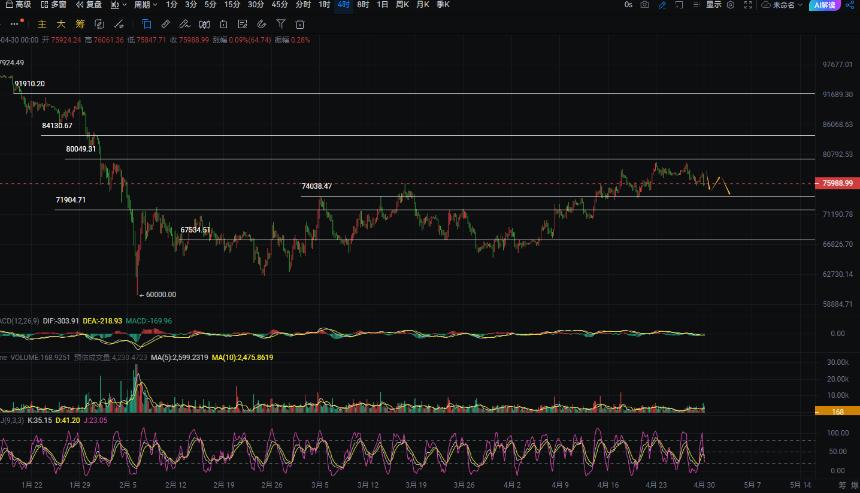Viewport: 860px width, 493px height.
Task: Select the 1日 daily timeframe
Action: (382, 4)
